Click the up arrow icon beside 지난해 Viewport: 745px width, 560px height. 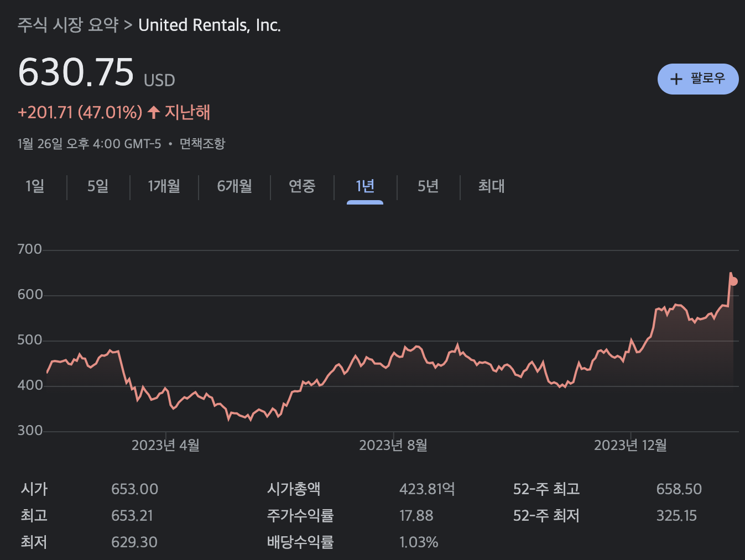[154, 113]
